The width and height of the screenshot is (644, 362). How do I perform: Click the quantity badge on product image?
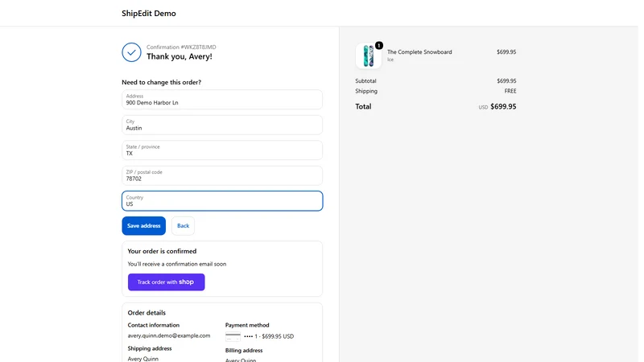coord(379,46)
